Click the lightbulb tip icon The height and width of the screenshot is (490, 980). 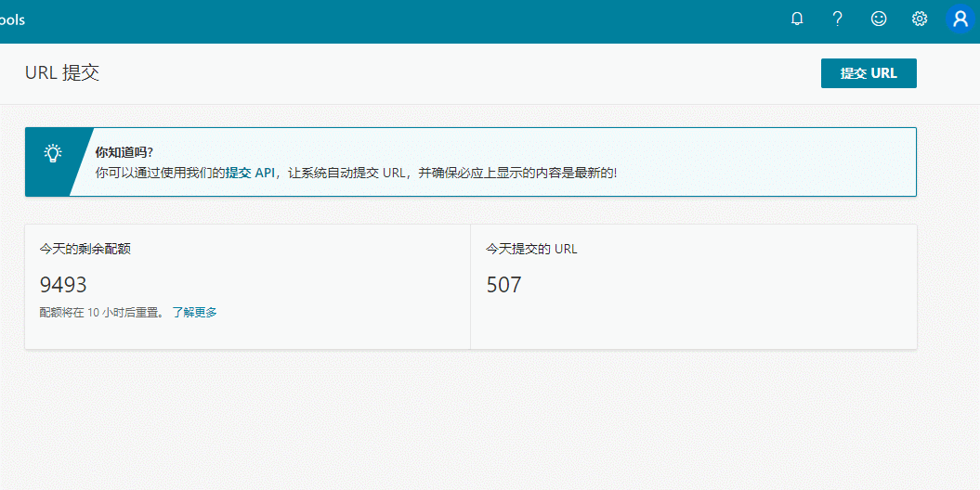coord(54,153)
